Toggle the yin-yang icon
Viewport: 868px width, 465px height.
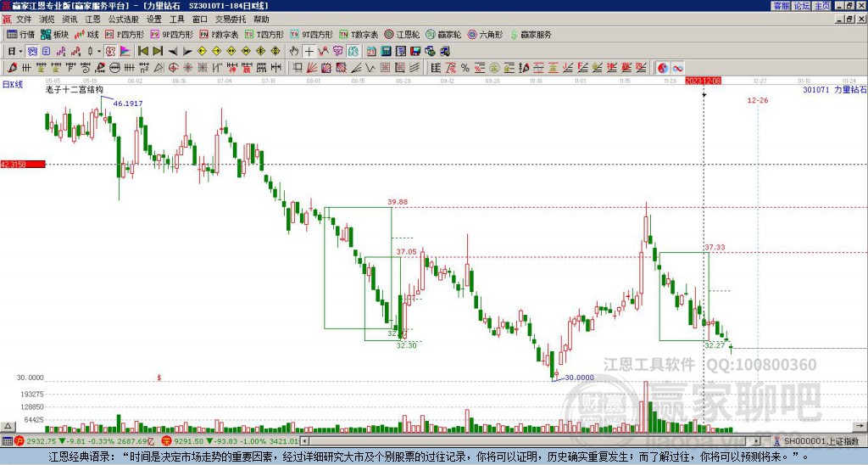pos(663,68)
